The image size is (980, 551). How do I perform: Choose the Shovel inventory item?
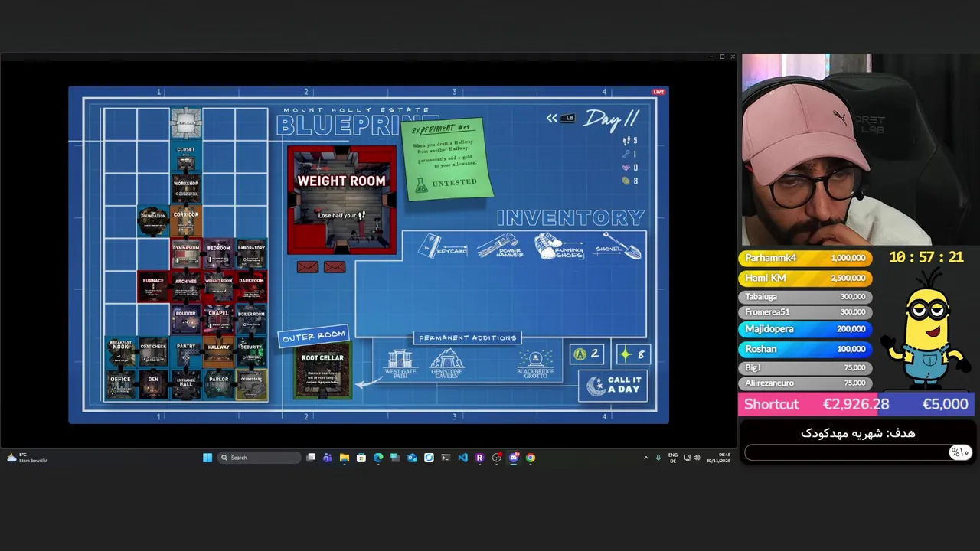point(619,246)
